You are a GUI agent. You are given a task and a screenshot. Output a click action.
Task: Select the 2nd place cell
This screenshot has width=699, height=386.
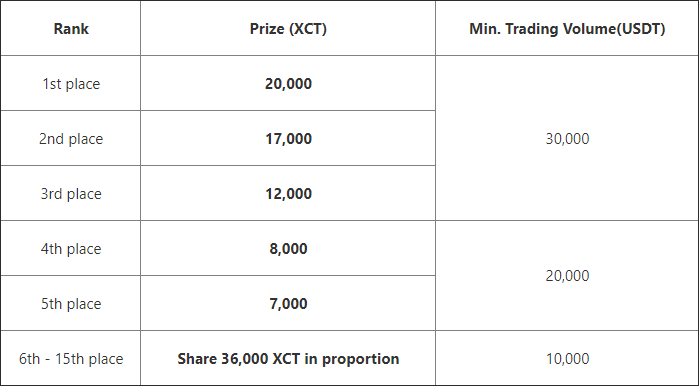[71, 138]
